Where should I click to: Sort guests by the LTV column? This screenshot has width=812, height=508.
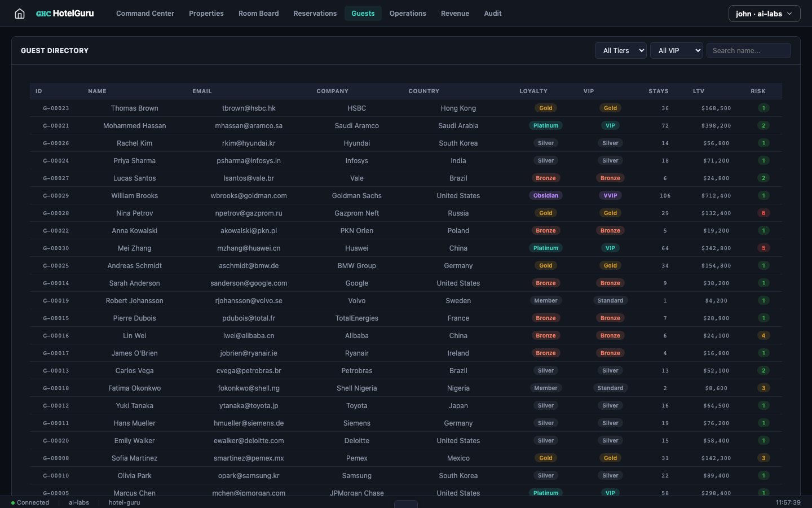click(x=698, y=91)
